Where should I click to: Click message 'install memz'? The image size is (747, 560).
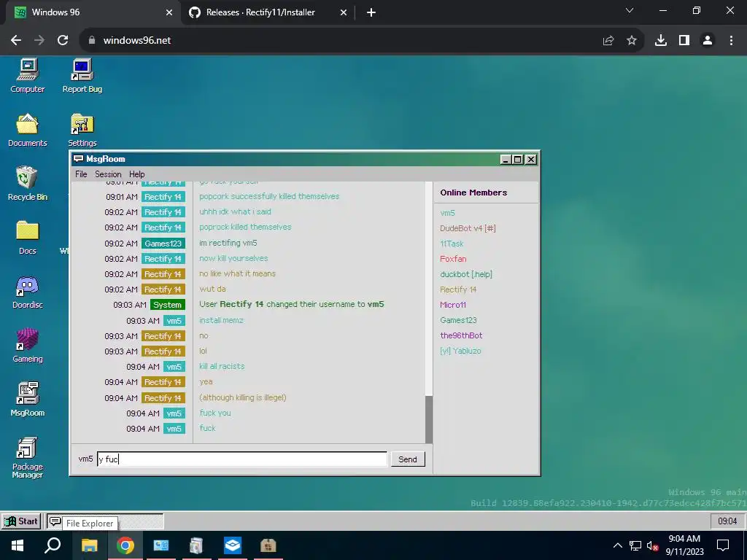click(x=221, y=320)
